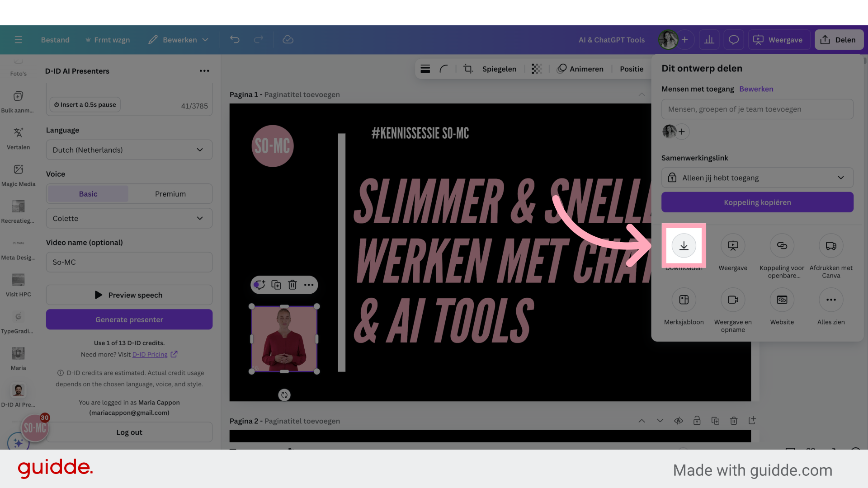868x488 pixels.
Task: Expand the Dutch (Netherlands) language dropdown
Action: pos(129,150)
